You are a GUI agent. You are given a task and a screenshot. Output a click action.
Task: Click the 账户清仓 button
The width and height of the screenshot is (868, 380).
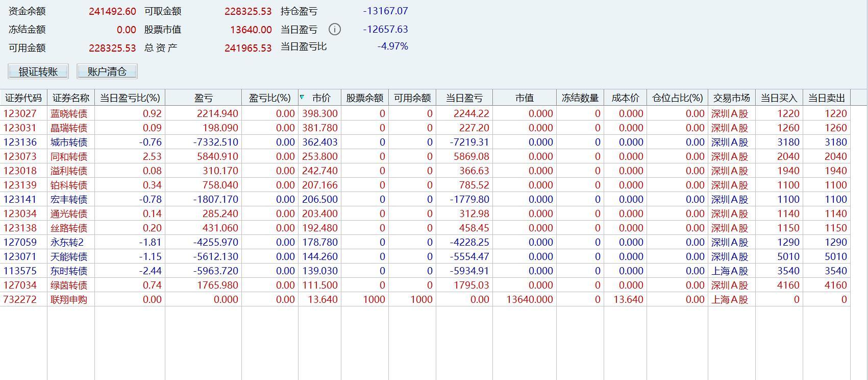pos(107,72)
